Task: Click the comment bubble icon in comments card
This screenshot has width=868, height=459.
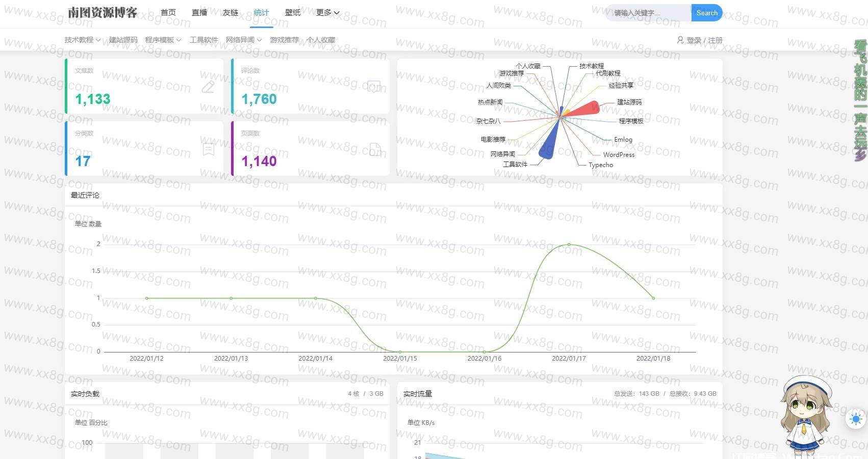Action: pyautogui.click(x=374, y=87)
